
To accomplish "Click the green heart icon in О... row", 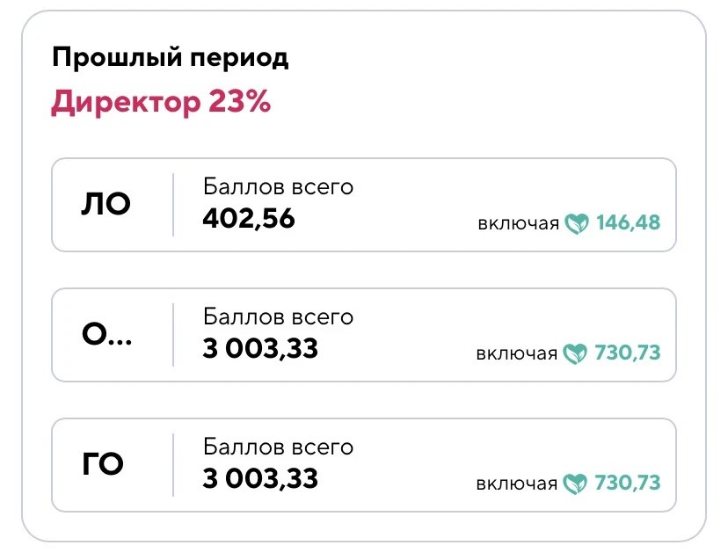I will [x=575, y=353].
